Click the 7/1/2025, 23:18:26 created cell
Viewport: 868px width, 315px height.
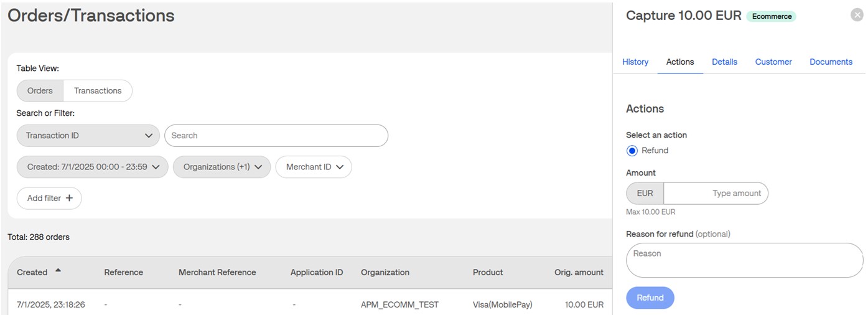click(x=51, y=305)
